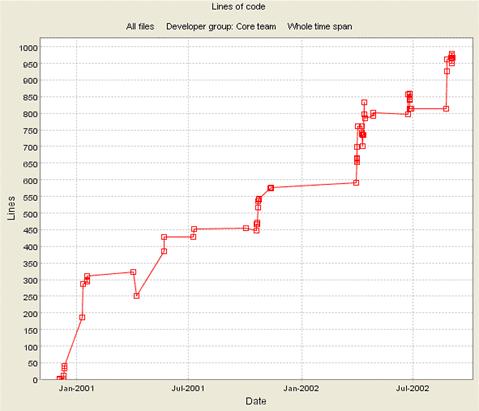The image size is (479, 411).
Task: Select the data marker near 925 lines
Action: point(447,71)
